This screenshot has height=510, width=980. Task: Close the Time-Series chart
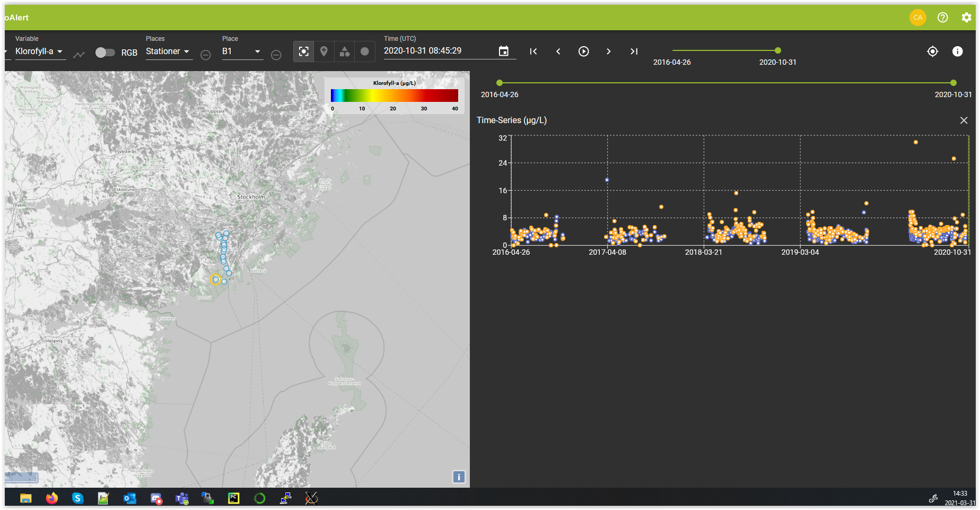964,120
